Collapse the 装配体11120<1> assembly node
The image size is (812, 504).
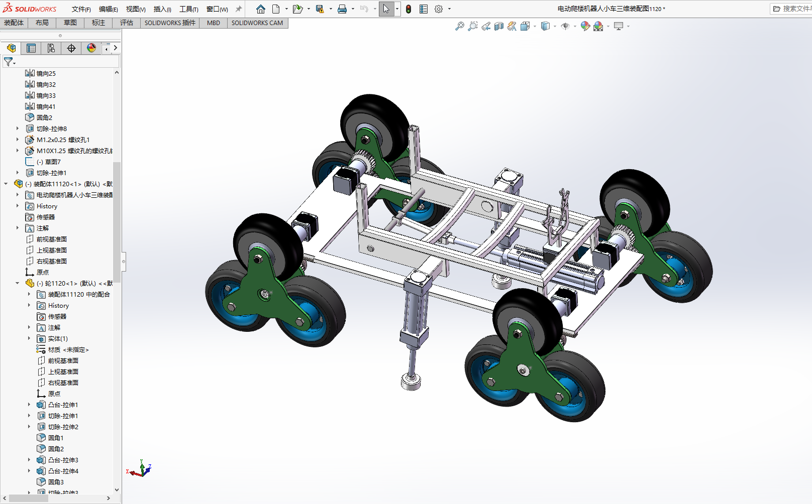6,184
